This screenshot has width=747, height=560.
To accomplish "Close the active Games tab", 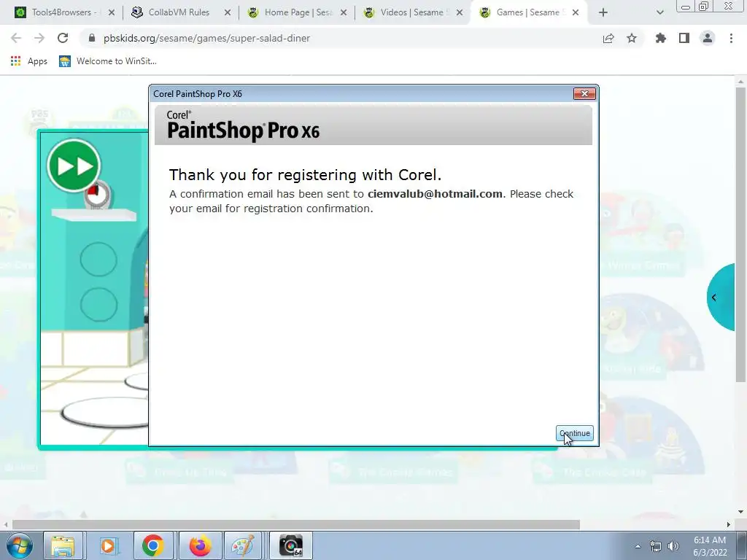I will tap(576, 12).
